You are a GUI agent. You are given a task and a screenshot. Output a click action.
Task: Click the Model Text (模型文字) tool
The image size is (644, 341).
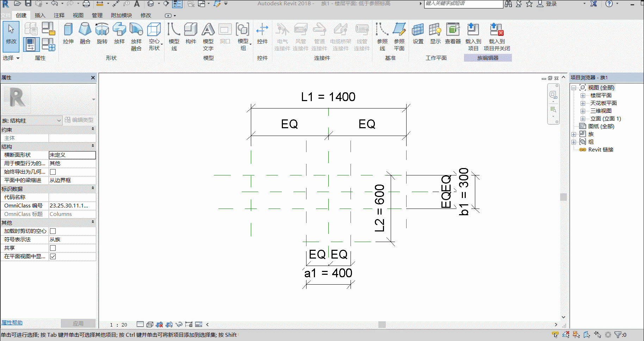click(208, 37)
